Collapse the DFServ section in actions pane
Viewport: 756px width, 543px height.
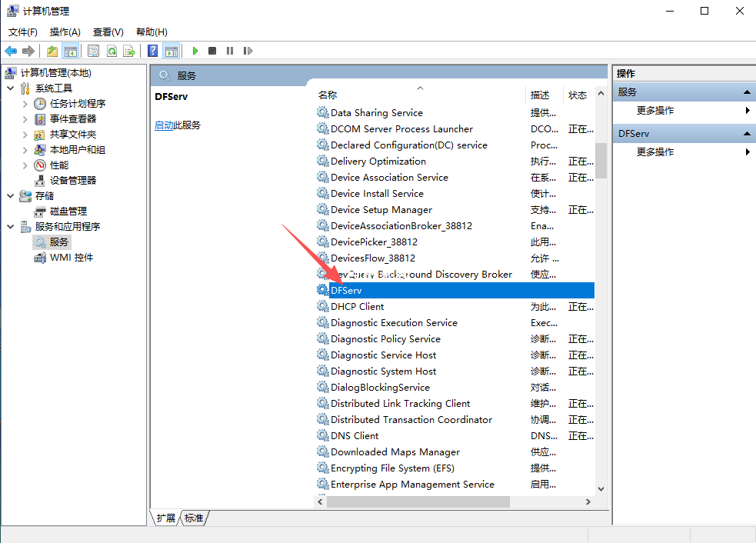coord(746,134)
